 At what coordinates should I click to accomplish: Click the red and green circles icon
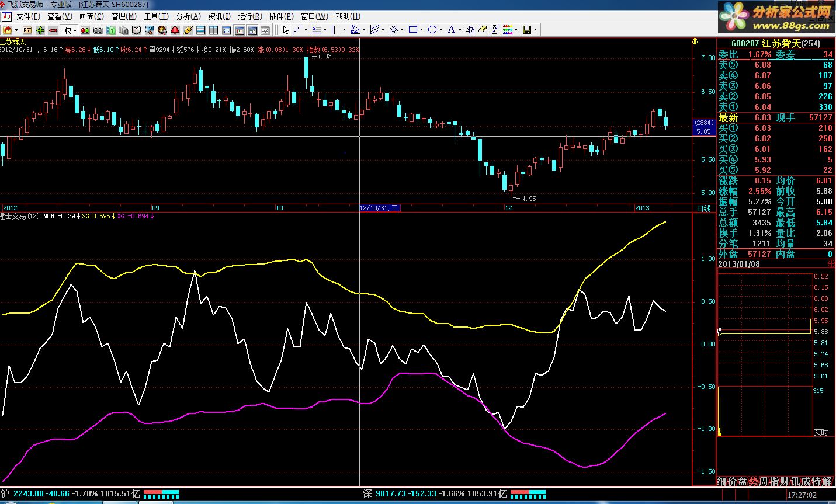coord(85,30)
